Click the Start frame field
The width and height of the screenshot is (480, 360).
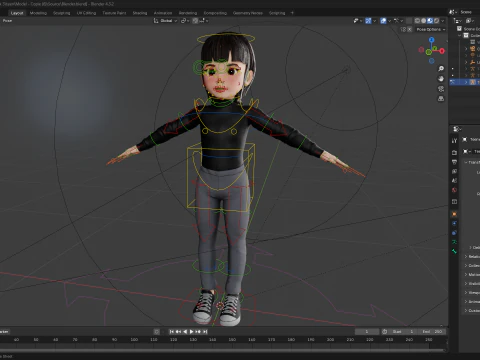(404, 332)
